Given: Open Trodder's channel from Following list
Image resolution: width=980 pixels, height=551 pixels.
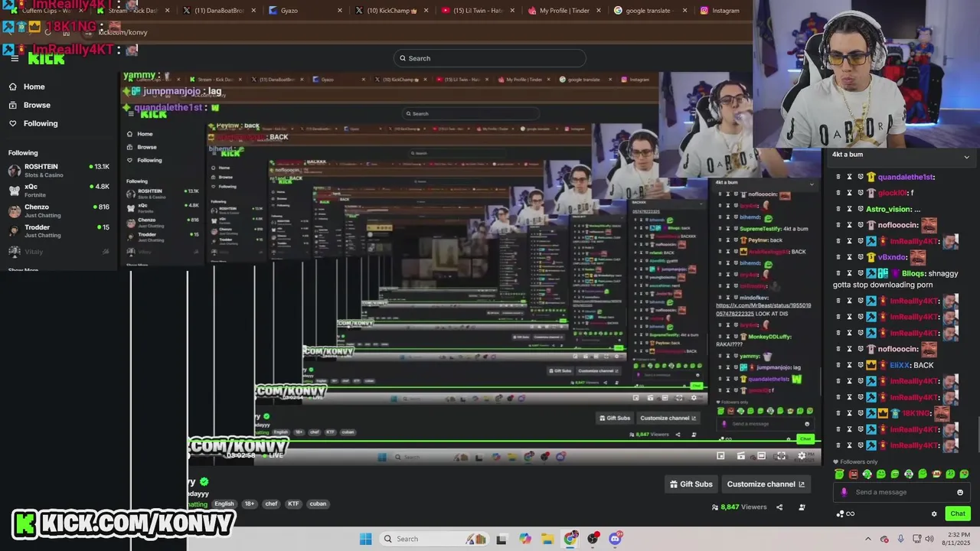Looking at the screenshot, I should [x=58, y=230].
